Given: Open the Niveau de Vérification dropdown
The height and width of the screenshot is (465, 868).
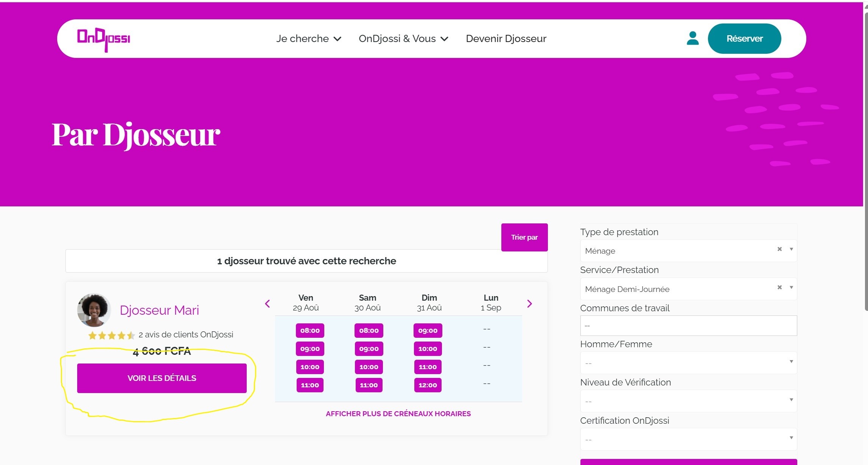Looking at the screenshot, I should point(688,401).
